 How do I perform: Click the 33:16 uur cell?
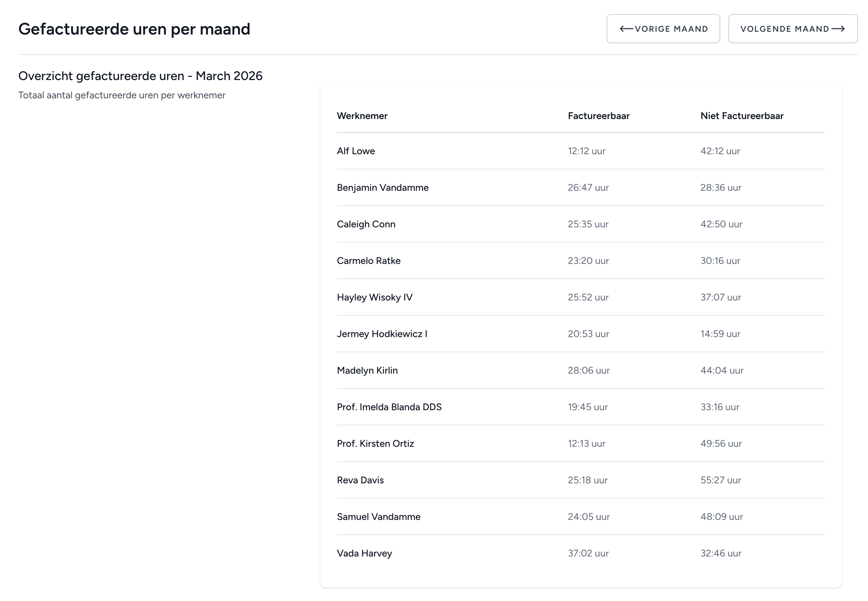point(720,407)
